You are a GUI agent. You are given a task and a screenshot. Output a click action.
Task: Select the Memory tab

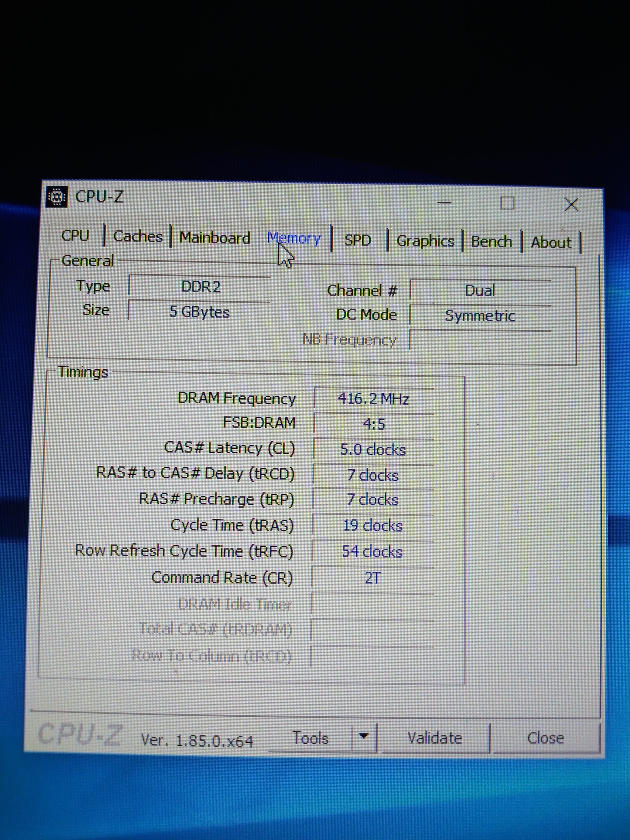pos(294,239)
